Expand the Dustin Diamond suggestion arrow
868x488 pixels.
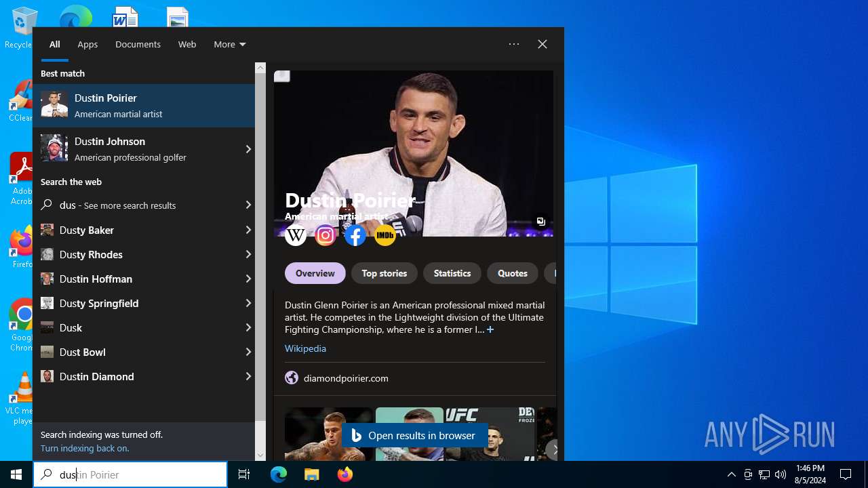point(248,376)
